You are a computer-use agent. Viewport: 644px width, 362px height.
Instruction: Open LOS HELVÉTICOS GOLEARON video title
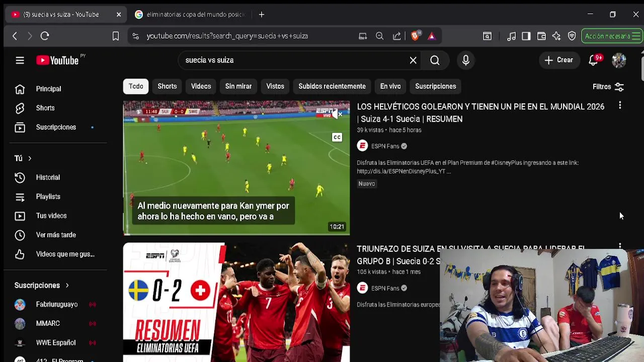click(x=480, y=113)
